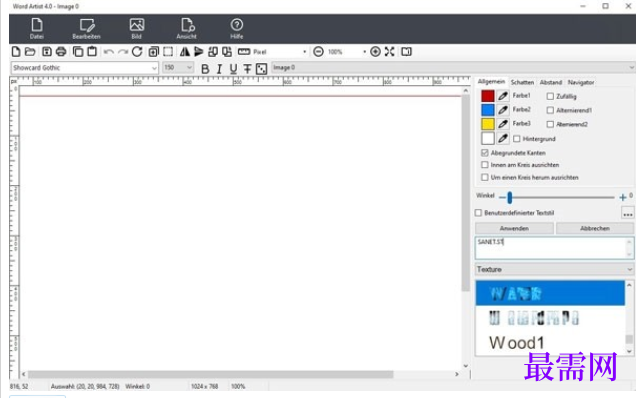This screenshot has width=636, height=398.
Task: Open the Bild menu
Action: (137, 28)
